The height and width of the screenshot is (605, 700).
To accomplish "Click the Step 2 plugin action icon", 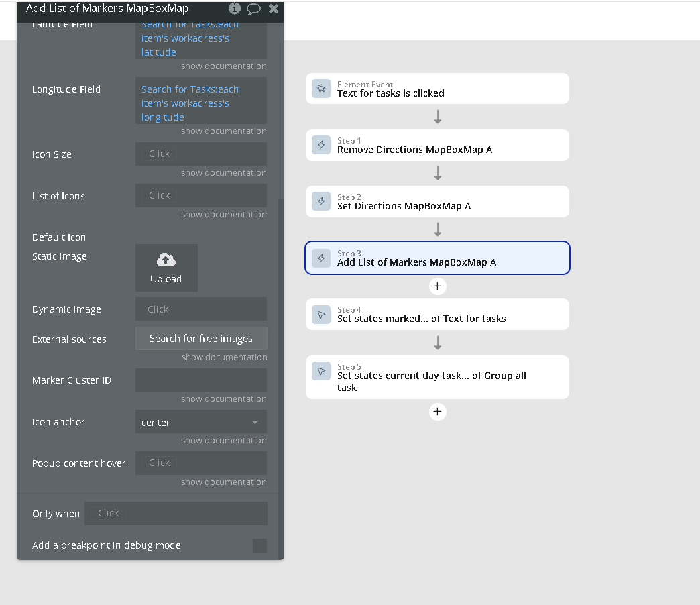I will 321,201.
